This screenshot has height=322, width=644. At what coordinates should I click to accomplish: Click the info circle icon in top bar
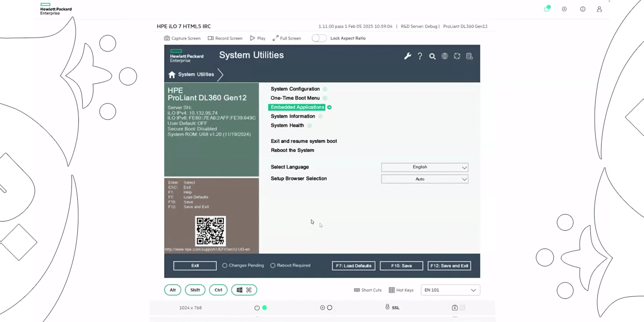[x=582, y=9]
